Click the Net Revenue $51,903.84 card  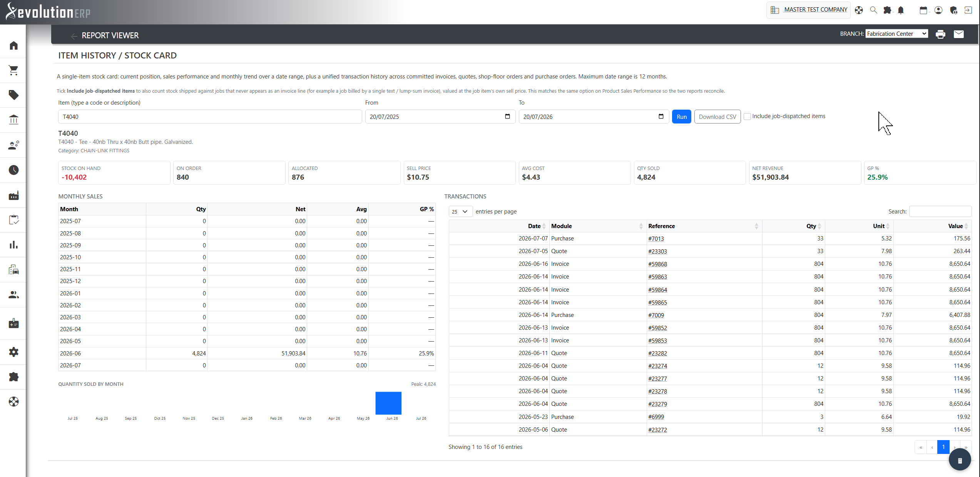(805, 173)
